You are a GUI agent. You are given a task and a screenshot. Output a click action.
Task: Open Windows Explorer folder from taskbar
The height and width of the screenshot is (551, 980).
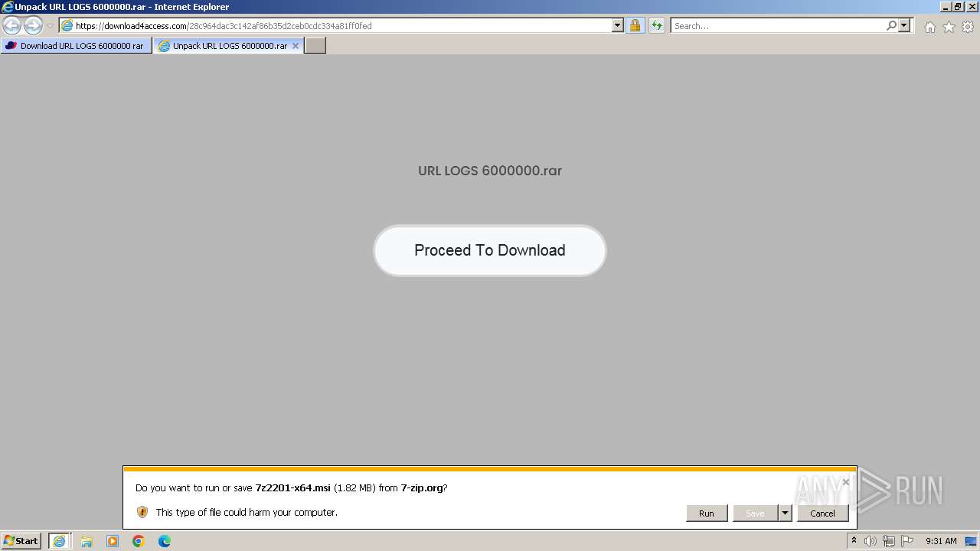pyautogui.click(x=87, y=541)
